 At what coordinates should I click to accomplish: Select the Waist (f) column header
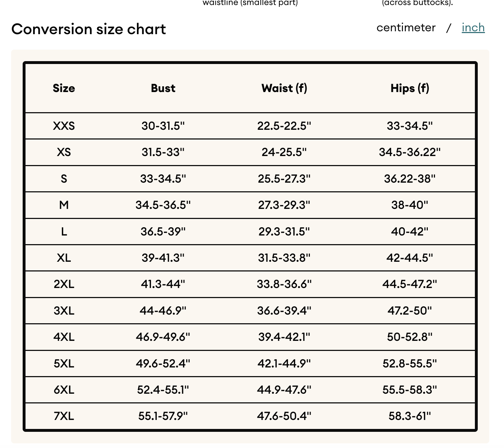(284, 88)
